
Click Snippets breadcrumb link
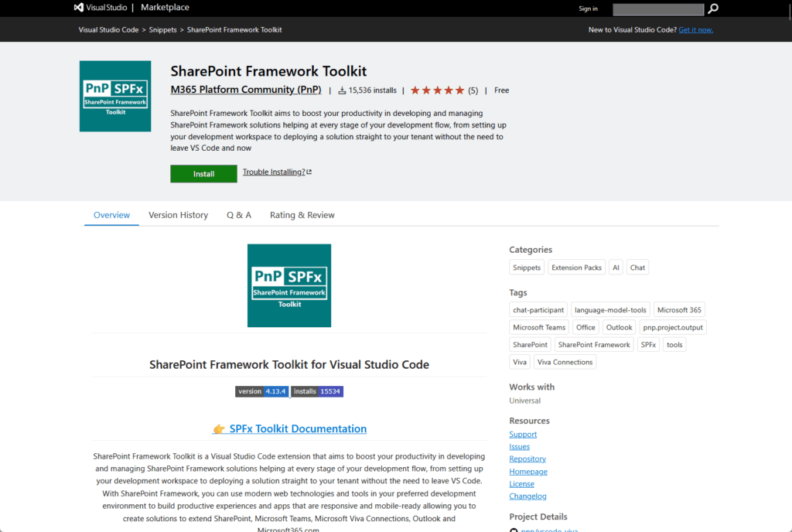[162, 30]
